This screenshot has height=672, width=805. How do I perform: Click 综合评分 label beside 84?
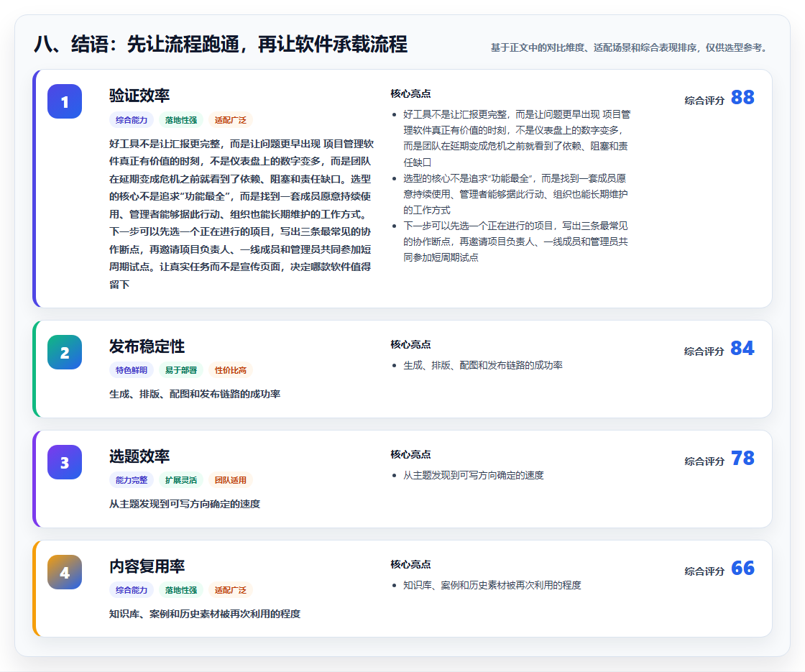[704, 351]
